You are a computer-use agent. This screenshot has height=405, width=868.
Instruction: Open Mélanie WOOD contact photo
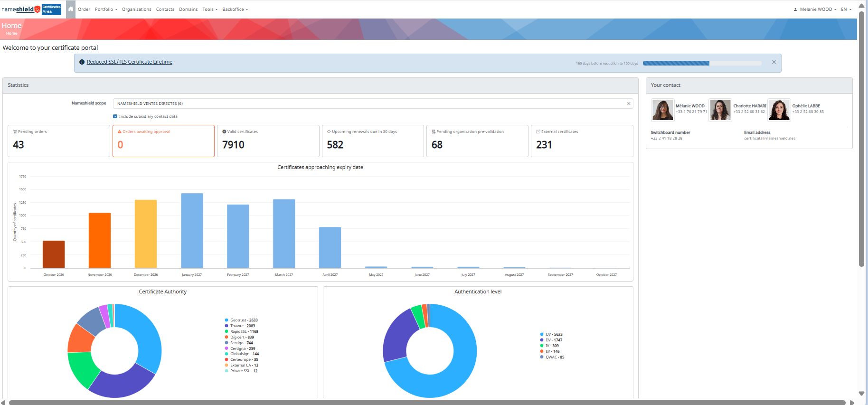coord(662,110)
